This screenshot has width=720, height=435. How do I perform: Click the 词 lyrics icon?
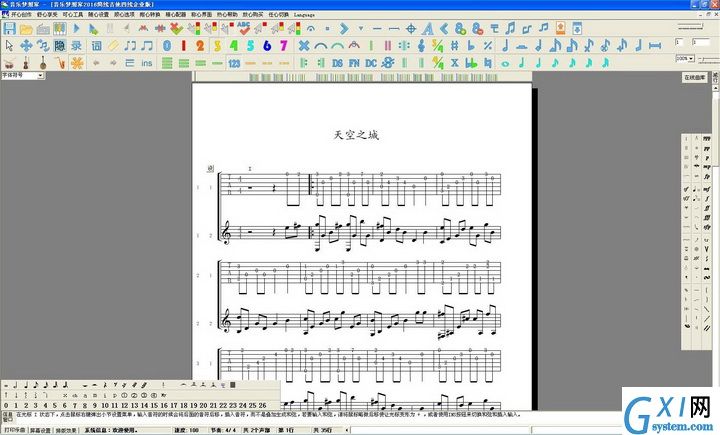click(x=96, y=45)
